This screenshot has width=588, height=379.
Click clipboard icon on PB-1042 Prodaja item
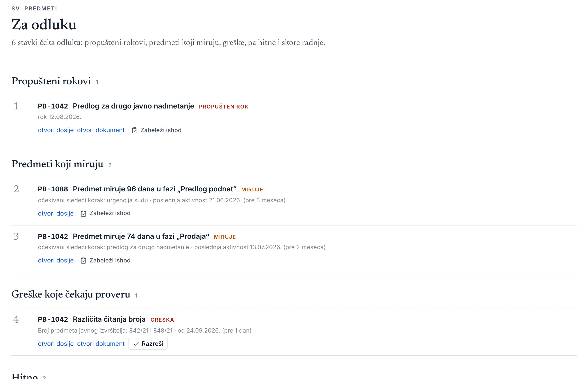point(83,260)
